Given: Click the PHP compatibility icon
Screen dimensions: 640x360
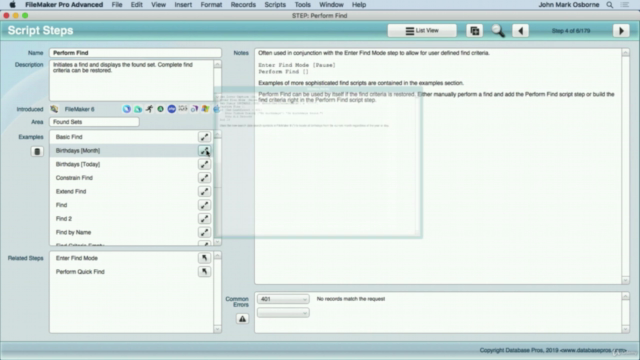Looking at the screenshot, I should [x=171, y=109].
